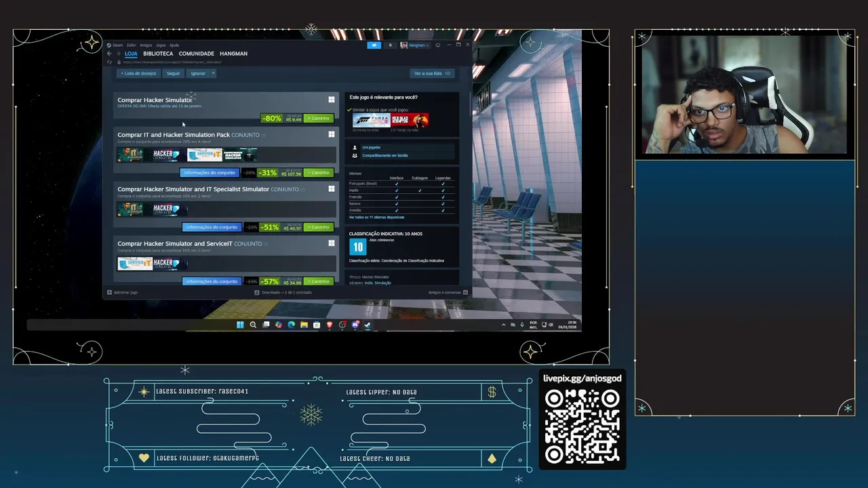Open the HANGMAN profile tab
This screenshot has width=868, height=488.
click(x=233, y=54)
